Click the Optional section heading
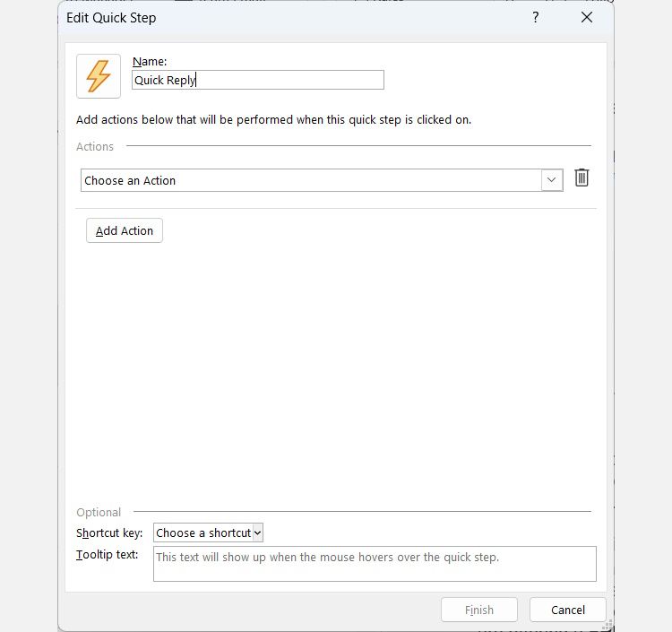This screenshot has height=632, width=672. pyautogui.click(x=99, y=512)
